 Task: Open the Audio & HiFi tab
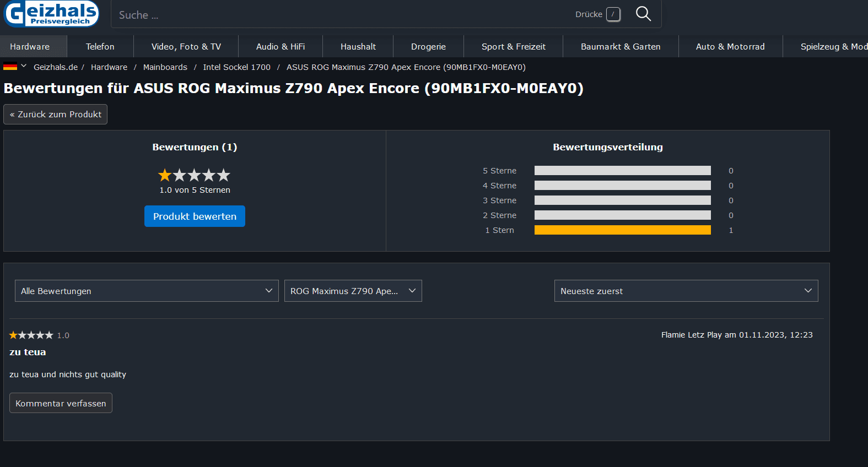[281, 47]
